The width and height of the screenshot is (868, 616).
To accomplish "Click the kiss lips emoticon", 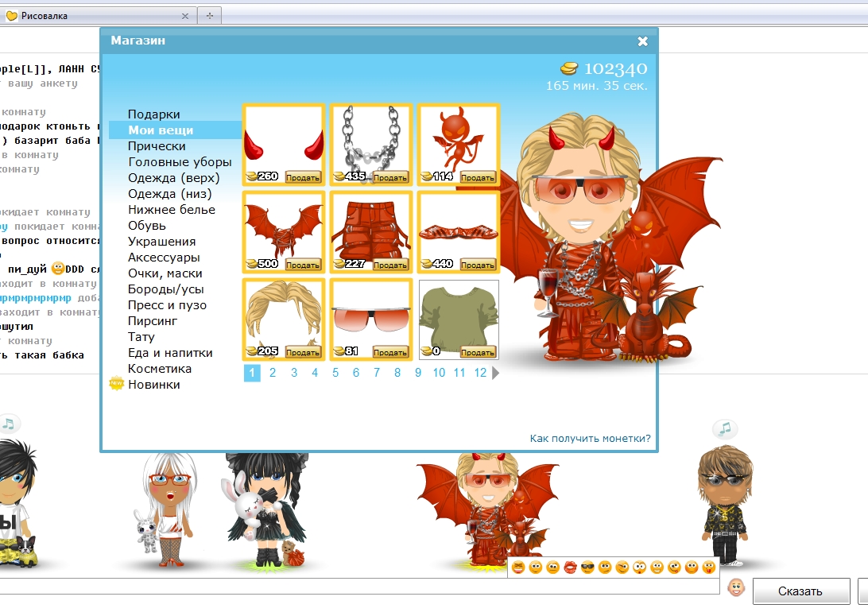I will [570, 568].
